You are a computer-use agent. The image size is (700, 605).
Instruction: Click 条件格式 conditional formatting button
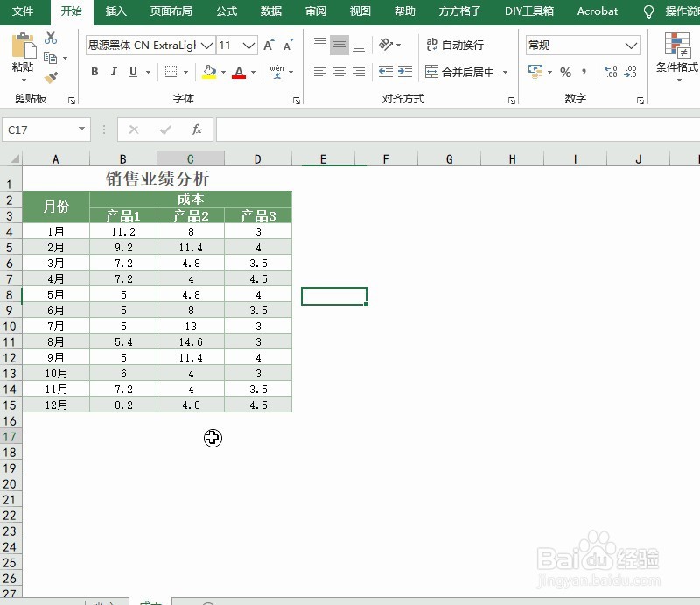tap(677, 56)
